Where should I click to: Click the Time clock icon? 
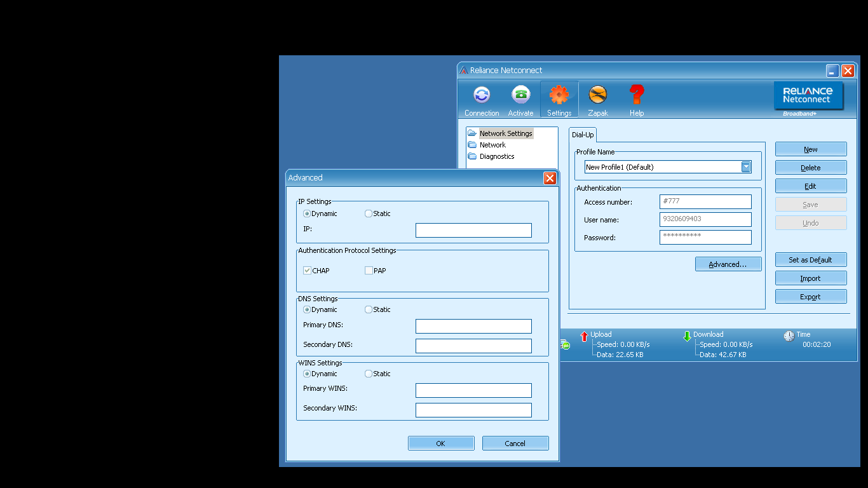(x=789, y=336)
